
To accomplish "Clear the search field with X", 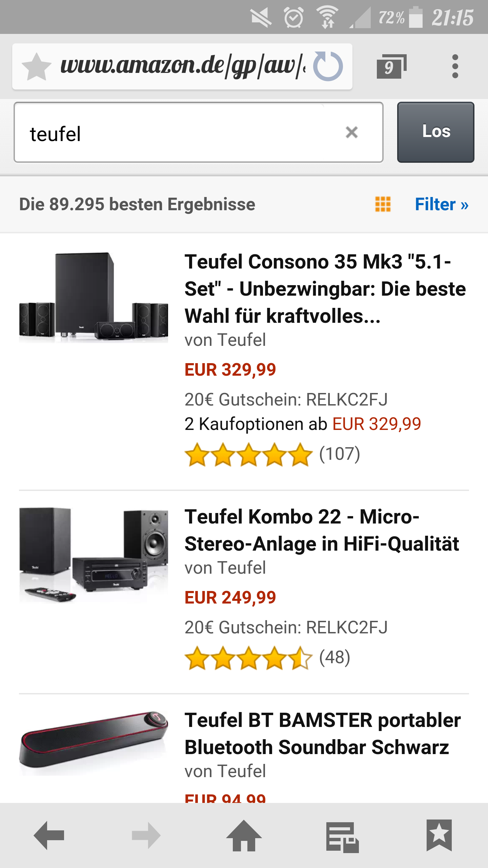I will pos(352,132).
